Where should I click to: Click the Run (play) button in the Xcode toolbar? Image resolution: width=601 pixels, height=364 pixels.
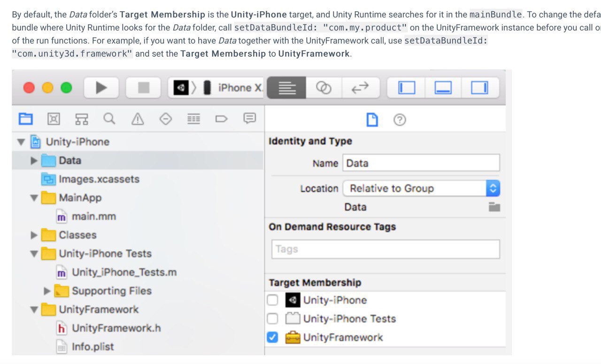coord(101,88)
